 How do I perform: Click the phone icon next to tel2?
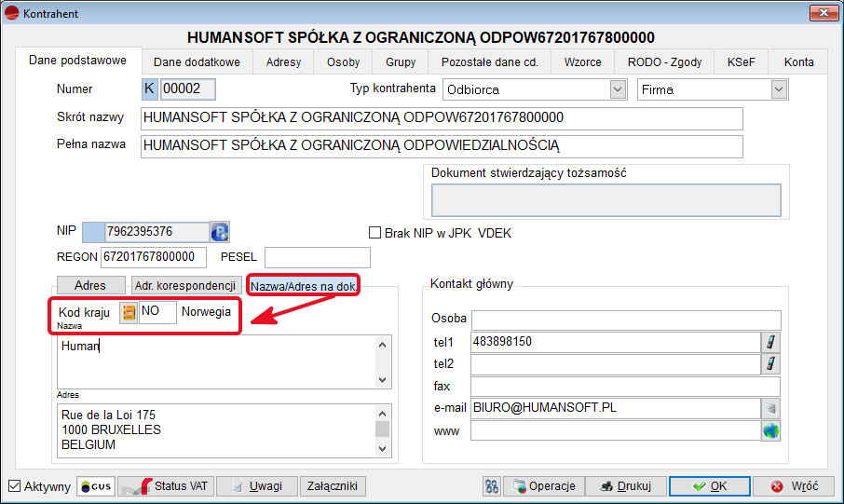[x=770, y=364]
